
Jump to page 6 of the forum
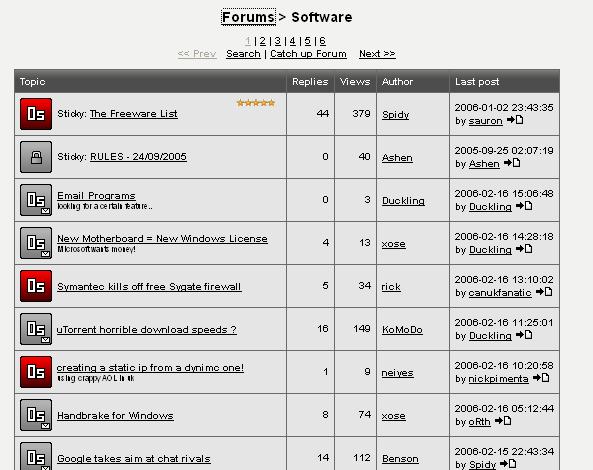click(323, 41)
